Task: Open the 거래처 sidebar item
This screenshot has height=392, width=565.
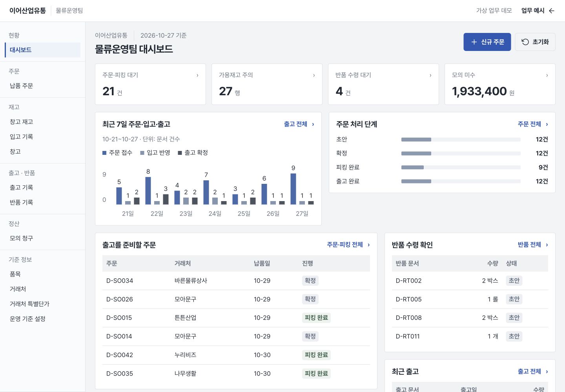Action: pyautogui.click(x=42, y=289)
